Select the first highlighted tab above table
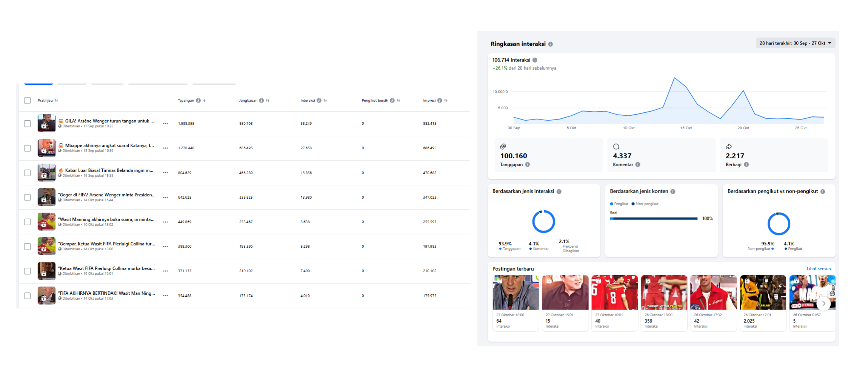Viewport: 868px width, 377px height. point(38,83)
